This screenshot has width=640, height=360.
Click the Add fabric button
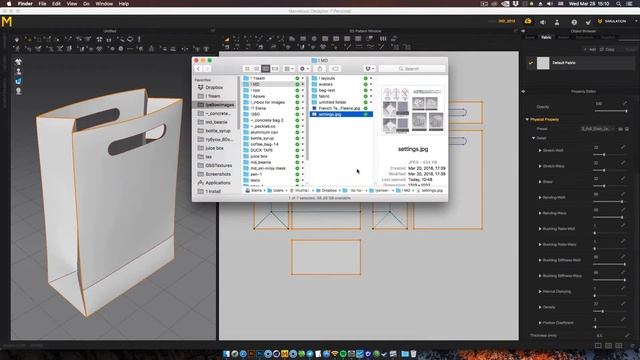[x=590, y=49]
